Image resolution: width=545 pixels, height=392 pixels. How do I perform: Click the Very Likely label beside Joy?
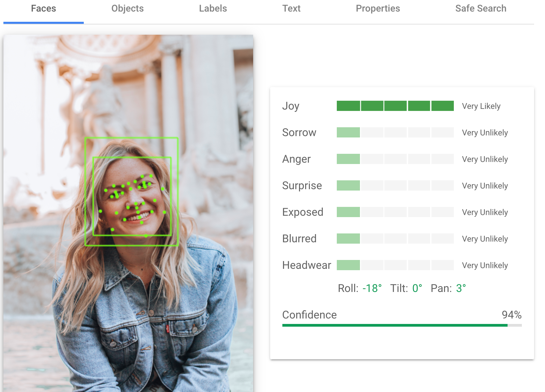pyautogui.click(x=481, y=106)
